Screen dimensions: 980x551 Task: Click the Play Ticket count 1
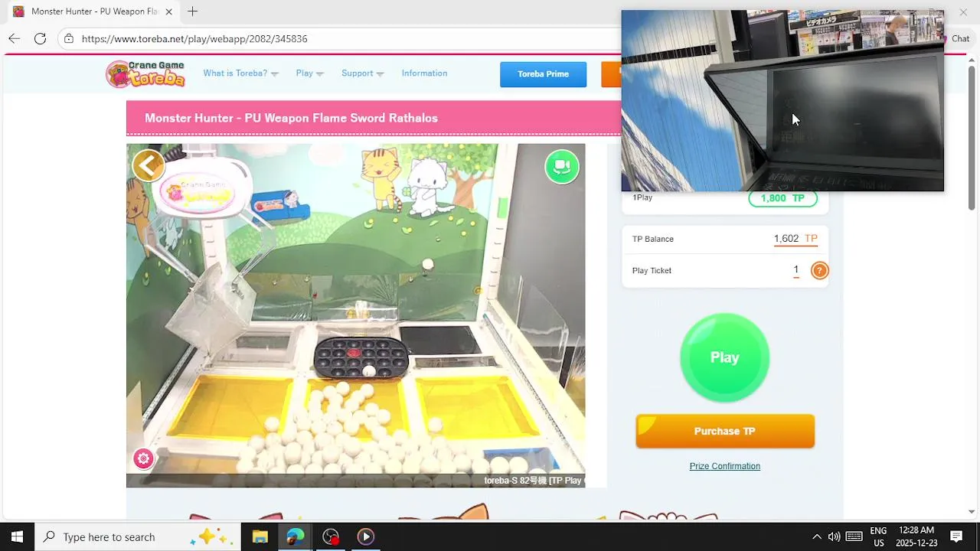click(x=795, y=270)
